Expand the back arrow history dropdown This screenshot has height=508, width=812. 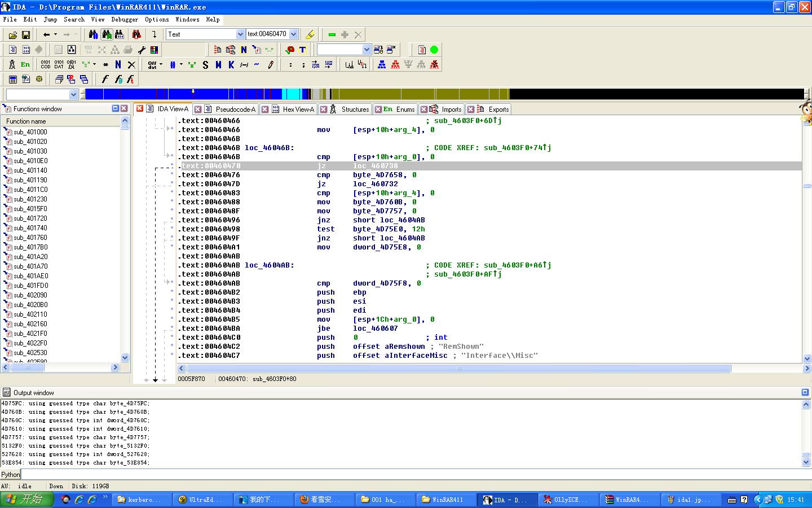[x=55, y=34]
